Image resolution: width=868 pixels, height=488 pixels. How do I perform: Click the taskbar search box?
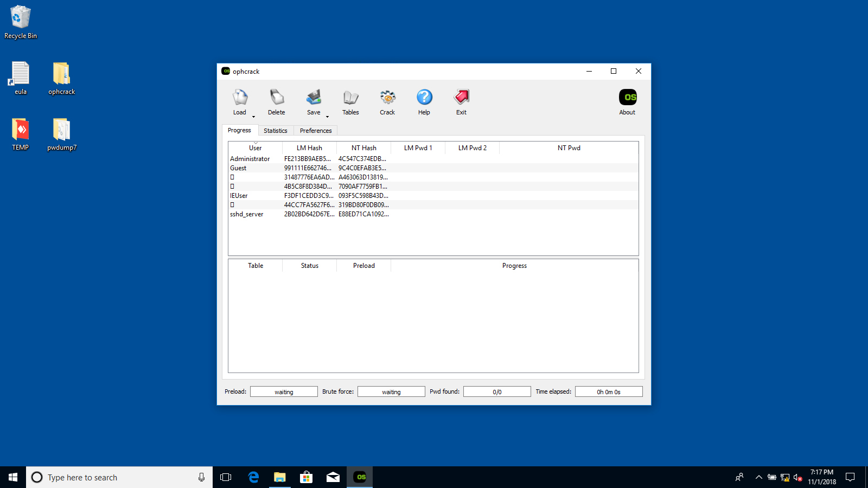(119, 477)
